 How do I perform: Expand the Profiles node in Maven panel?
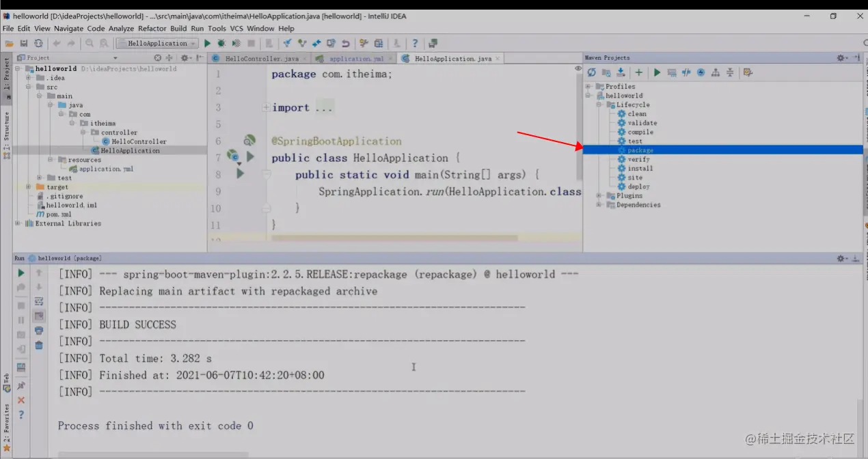tap(588, 87)
